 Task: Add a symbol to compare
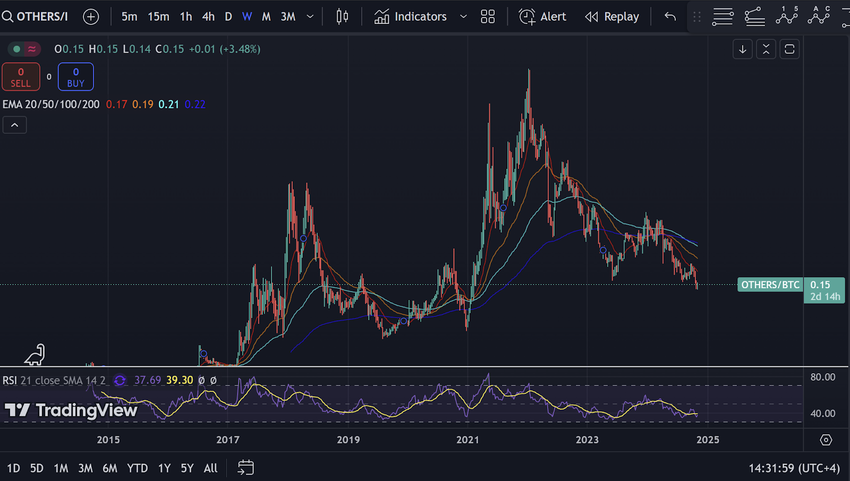[91, 17]
